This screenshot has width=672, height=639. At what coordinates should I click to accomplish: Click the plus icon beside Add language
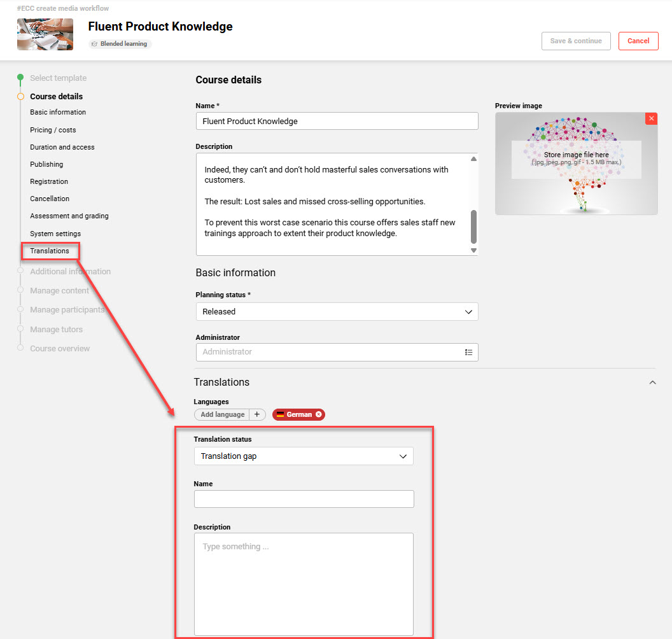pyautogui.click(x=257, y=414)
